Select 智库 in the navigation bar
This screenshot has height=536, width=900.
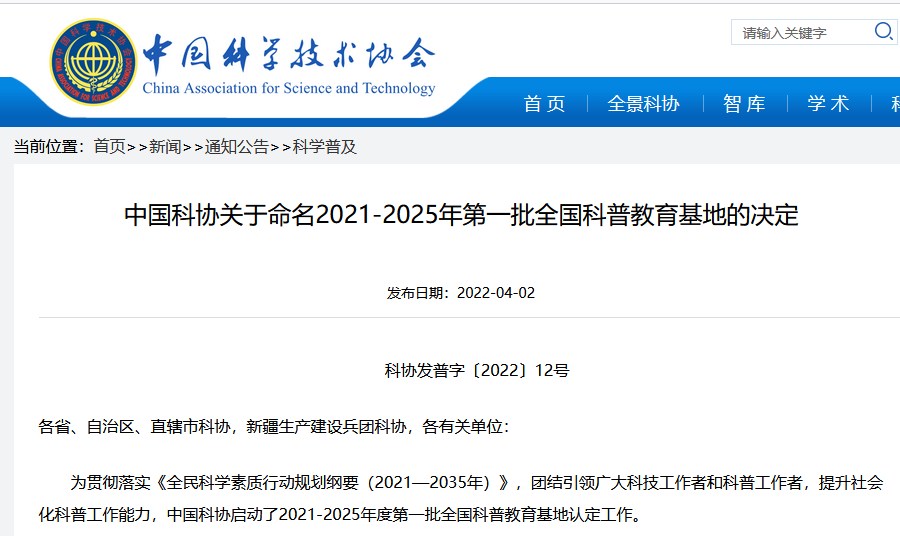point(744,104)
